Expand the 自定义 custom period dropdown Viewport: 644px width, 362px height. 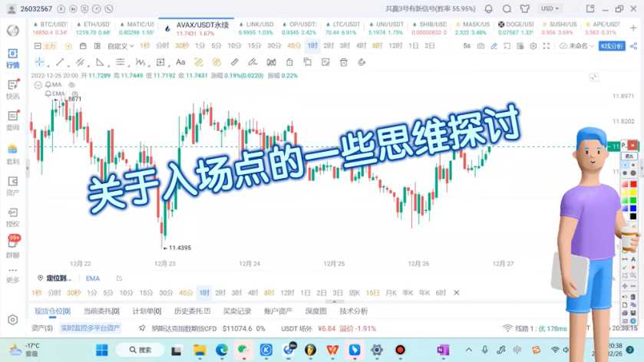(119, 46)
